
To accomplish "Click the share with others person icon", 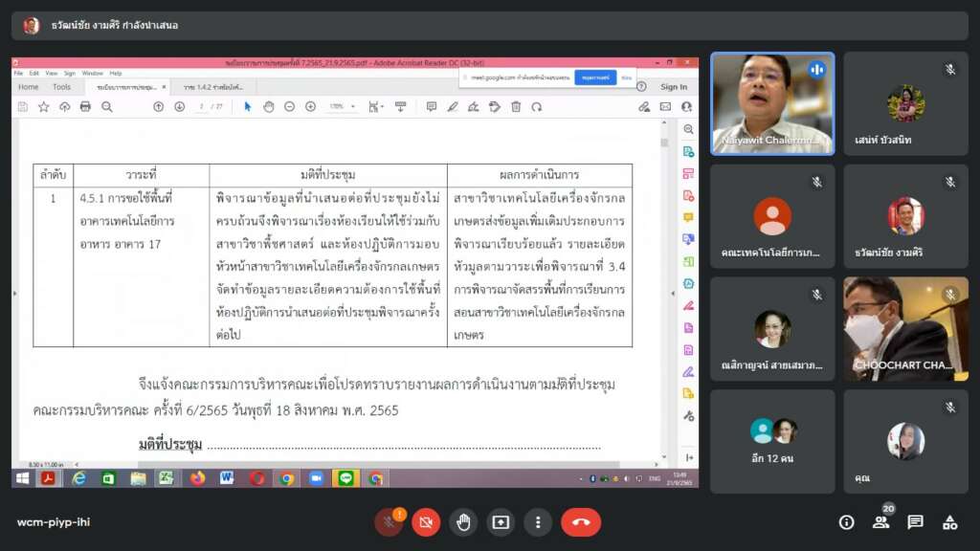I will coord(686,107).
